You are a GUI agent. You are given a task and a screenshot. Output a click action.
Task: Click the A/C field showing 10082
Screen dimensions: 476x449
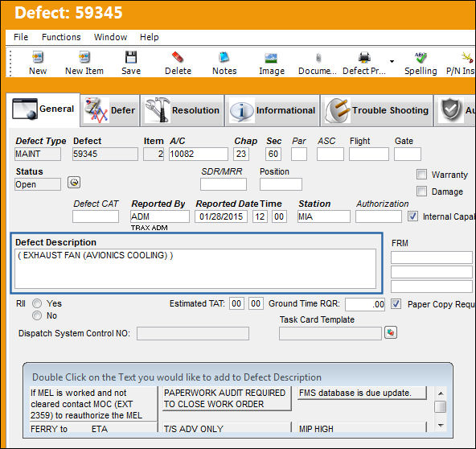coord(199,154)
